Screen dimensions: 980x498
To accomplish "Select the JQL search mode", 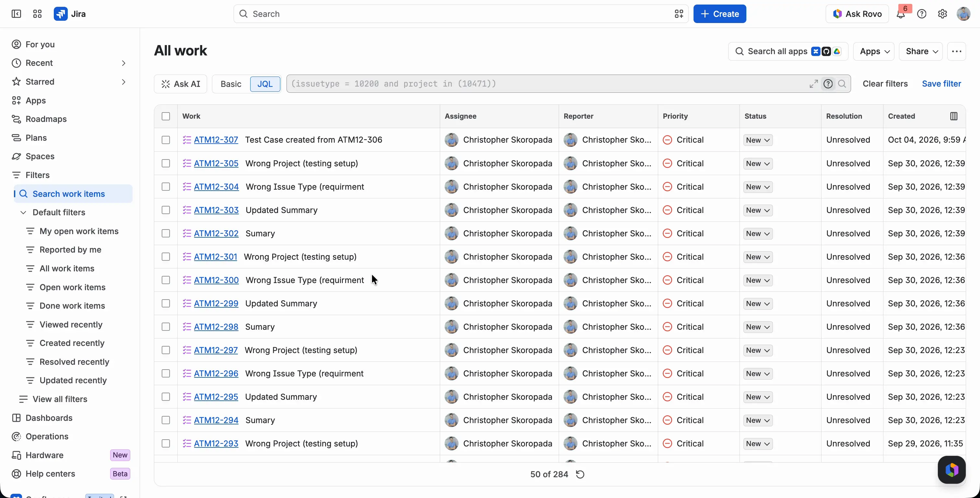I will coord(265,84).
